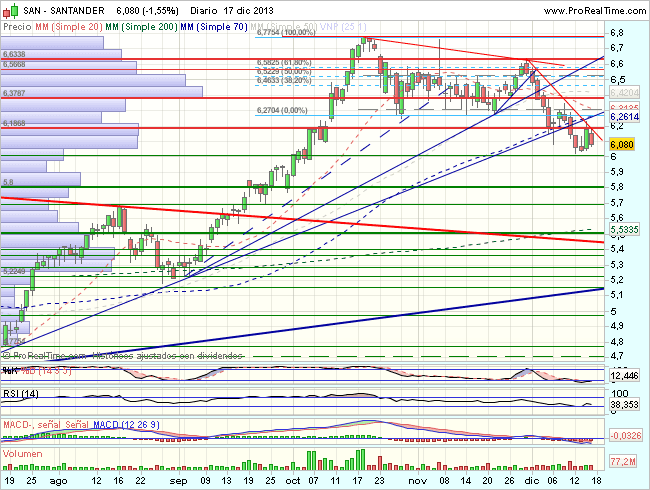This screenshot has width=650, height=490.
Task: Click the candlestick chart icon beside SAN title
Action: pyautogui.click(x=11, y=11)
